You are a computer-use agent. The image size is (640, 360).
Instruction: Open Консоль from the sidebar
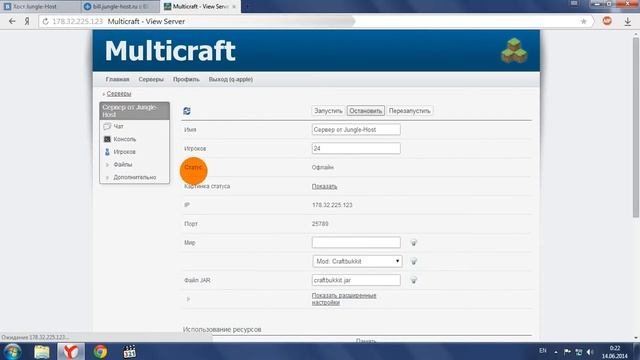click(x=124, y=139)
